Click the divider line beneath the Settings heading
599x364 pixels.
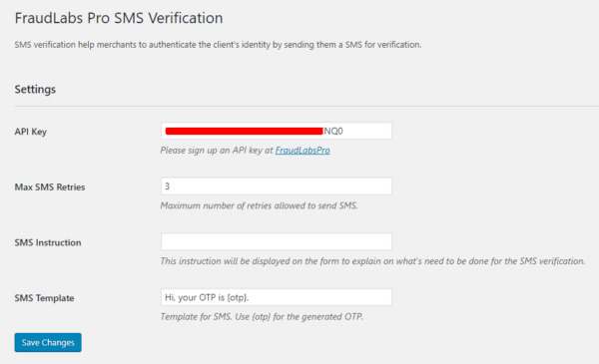tap(306, 106)
